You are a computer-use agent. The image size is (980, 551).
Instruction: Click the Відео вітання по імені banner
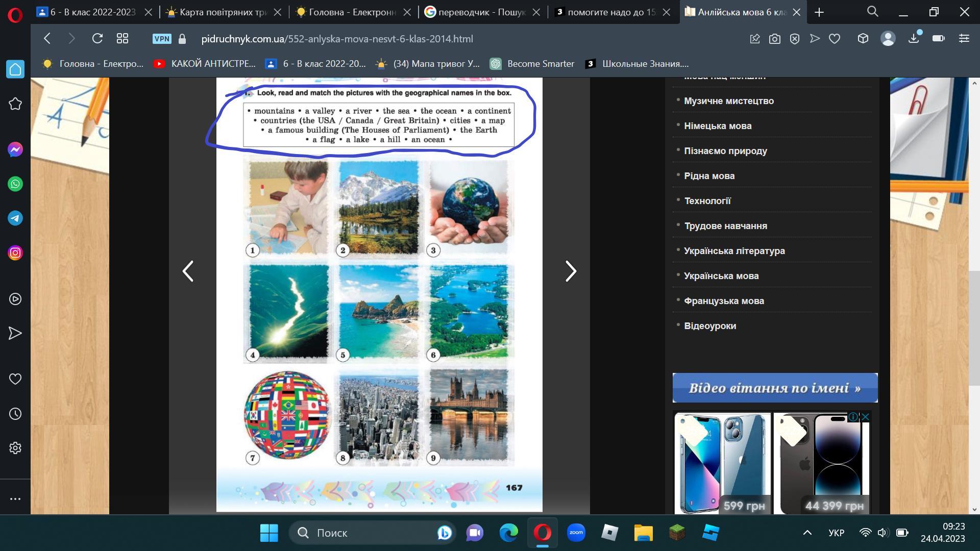[x=775, y=388]
